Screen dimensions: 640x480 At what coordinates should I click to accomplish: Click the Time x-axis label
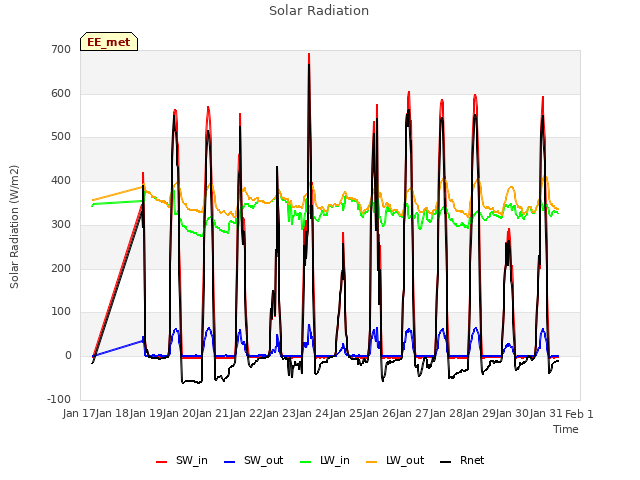pyautogui.click(x=566, y=429)
